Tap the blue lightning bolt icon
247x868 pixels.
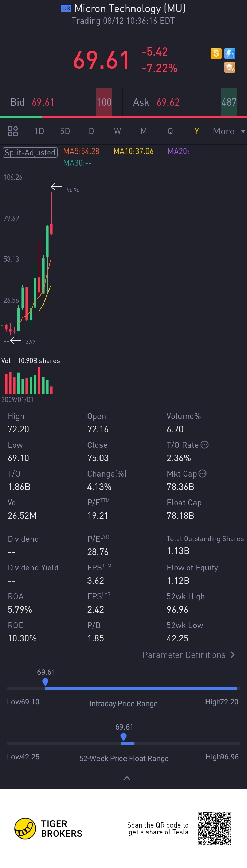[230, 53]
